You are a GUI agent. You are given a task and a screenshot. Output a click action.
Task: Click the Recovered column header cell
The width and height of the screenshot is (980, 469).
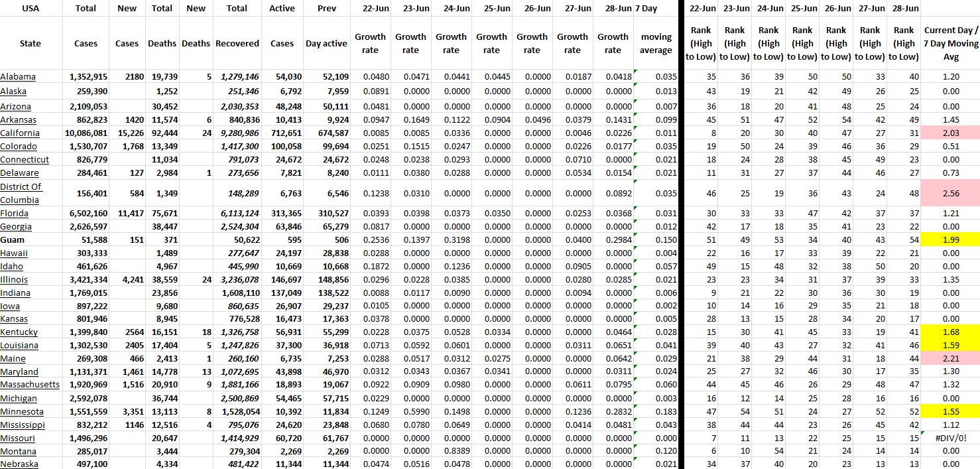point(237,44)
